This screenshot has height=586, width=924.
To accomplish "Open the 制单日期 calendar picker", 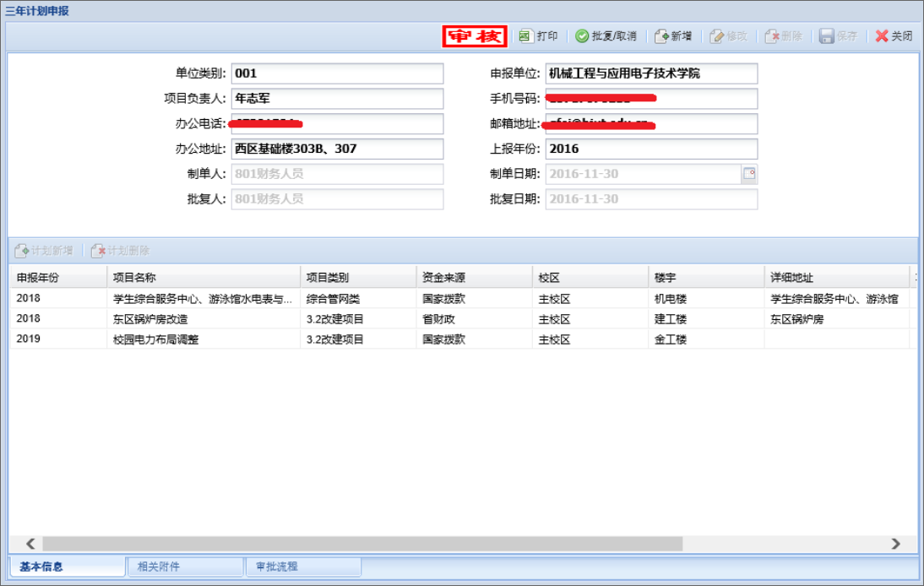I will [x=748, y=174].
